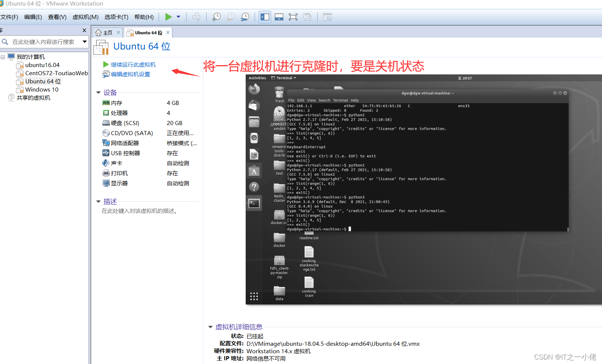Viewport: 602px width, 364px height.
Task: Toggle the thumbnail bar view icon
Action: click(279, 17)
